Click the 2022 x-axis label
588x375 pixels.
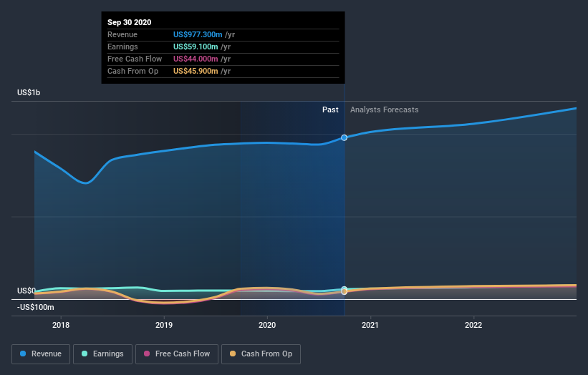(x=473, y=325)
